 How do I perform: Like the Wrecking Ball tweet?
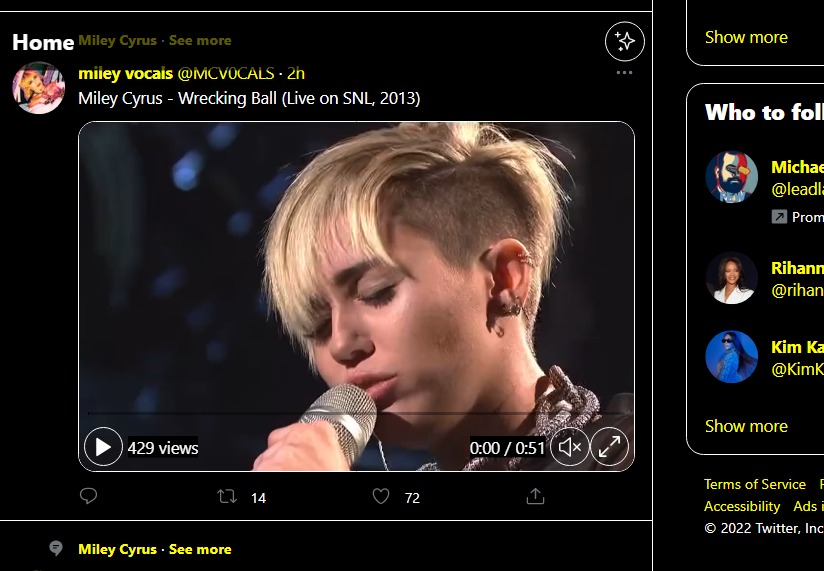pyautogui.click(x=380, y=496)
